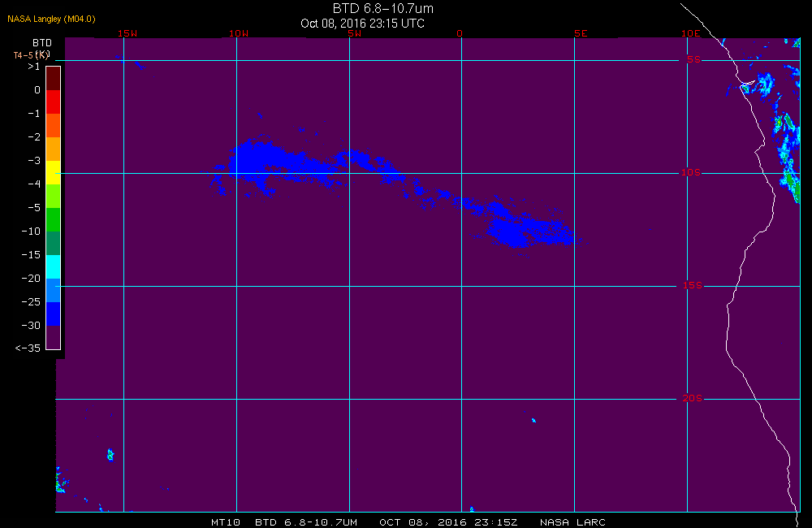
Task: Click the bright red 0 to -1 swatch
Action: [54, 102]
